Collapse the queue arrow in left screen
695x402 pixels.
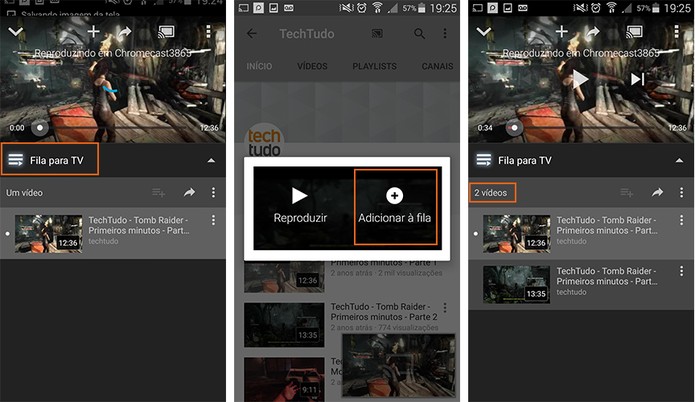pyautogui.click(x=211, y=160)
